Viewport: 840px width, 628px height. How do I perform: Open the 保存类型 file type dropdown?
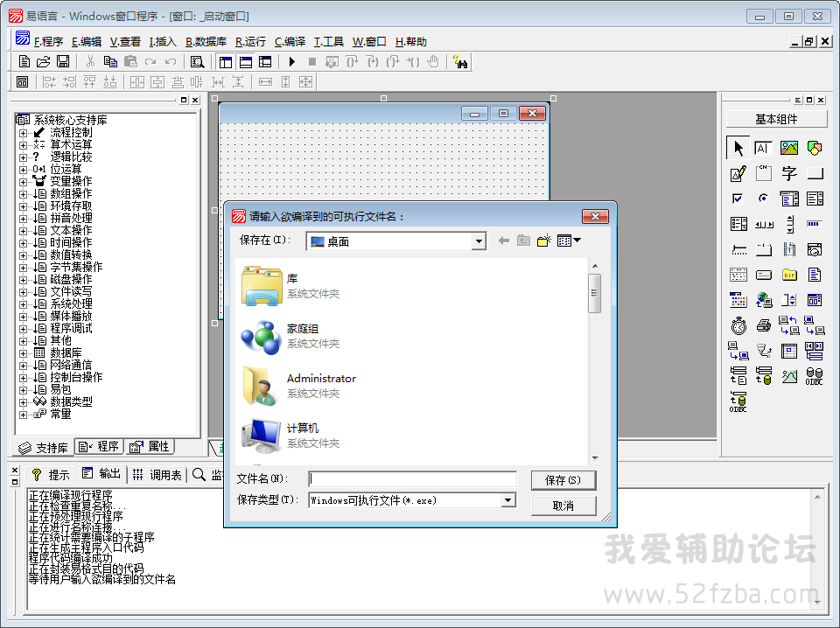coord(507,500)
